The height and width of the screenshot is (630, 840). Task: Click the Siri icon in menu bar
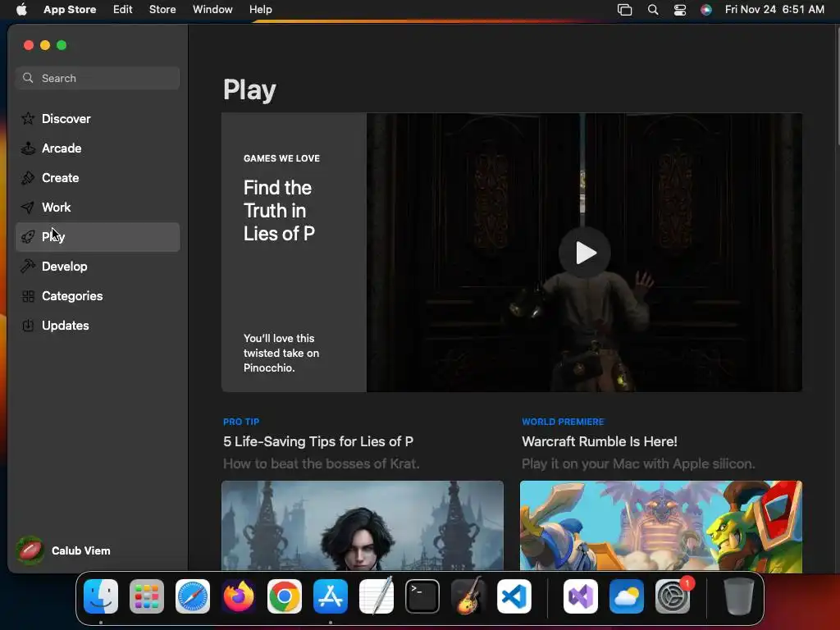pyautogui.click(x=706, y=10)
